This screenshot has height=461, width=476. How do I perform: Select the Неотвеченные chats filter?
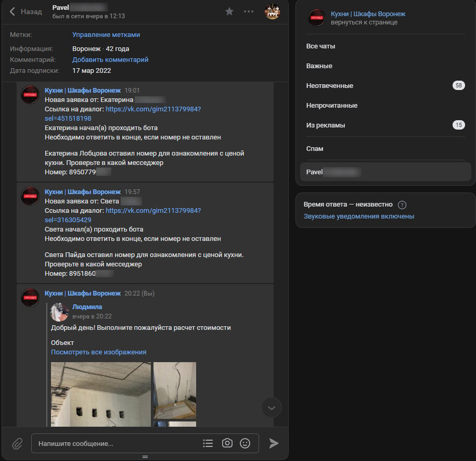[x=385, y=86]
